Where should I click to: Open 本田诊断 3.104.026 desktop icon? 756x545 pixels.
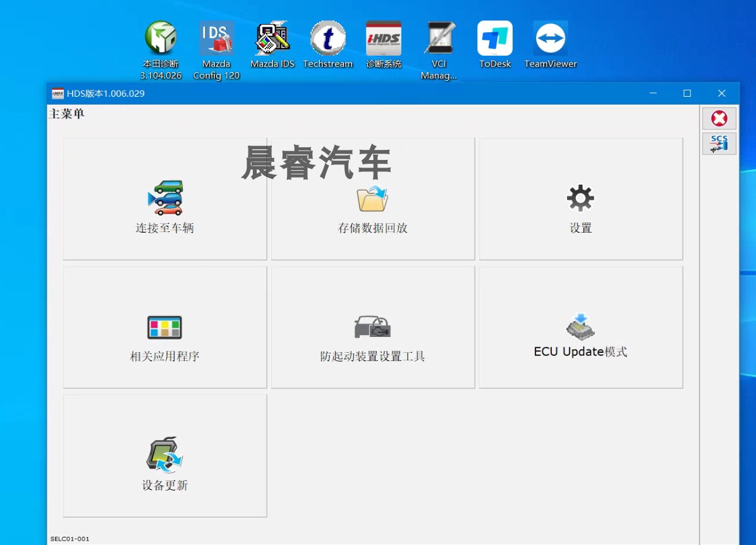click(161, 50)
